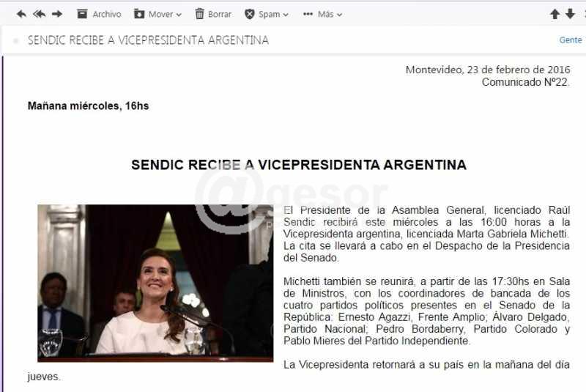586x392 pixels.
Task: Click the Spam shield icon
Action: [250, 14]
